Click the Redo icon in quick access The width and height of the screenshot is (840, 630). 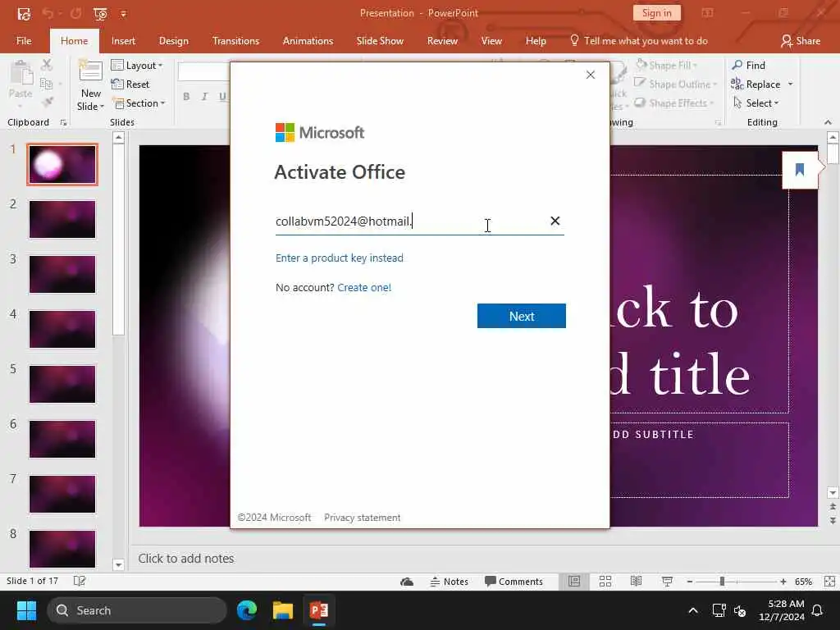75,13
